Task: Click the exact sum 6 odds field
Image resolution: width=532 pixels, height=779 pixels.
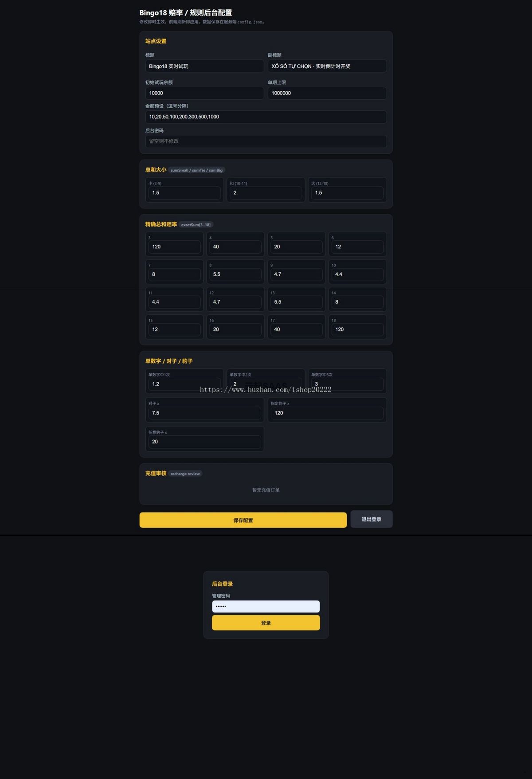Action: pos(357,247)
